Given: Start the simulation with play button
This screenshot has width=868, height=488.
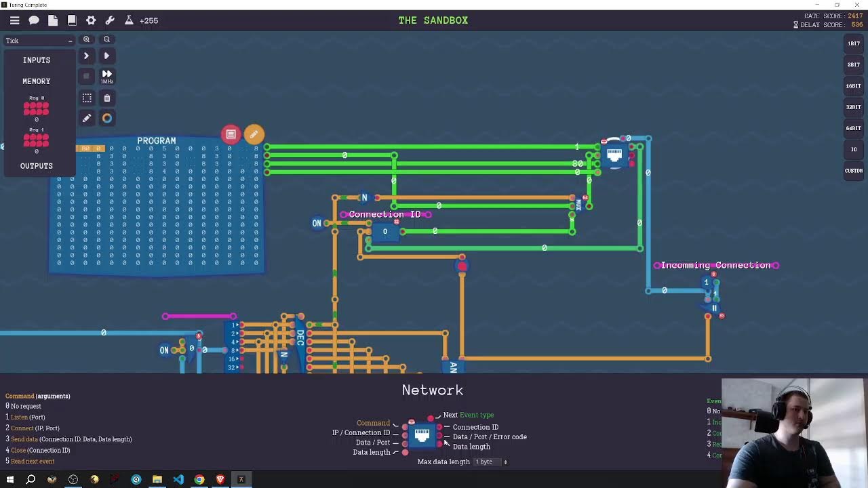Looking at the screenshot, I should (x=106, y=56).
